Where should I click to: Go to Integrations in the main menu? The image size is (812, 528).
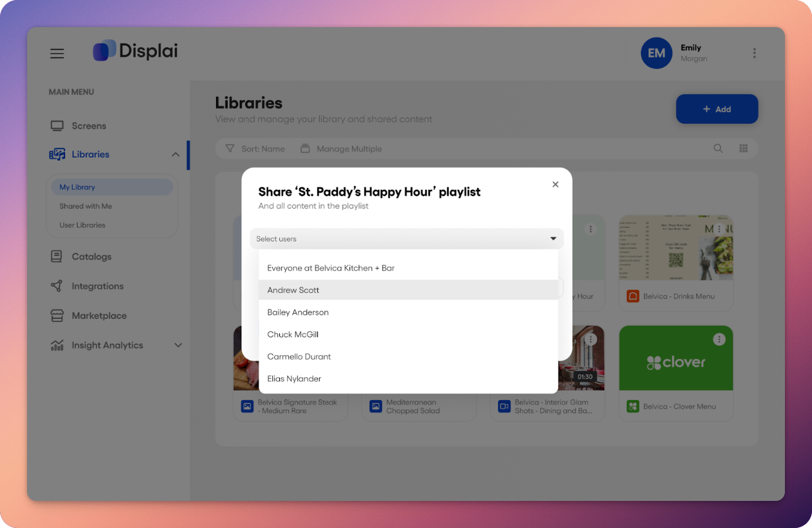(97, 286)
